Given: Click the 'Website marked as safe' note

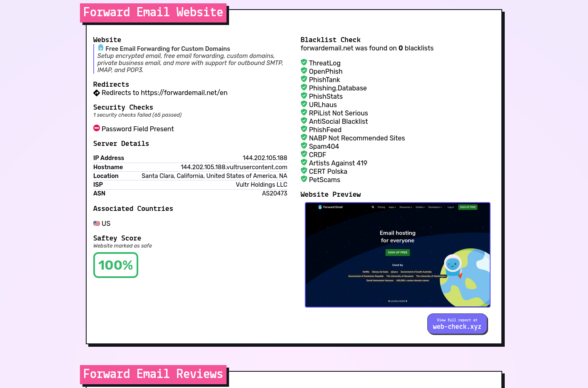Looking at the screenshot, I should point(122,246).
